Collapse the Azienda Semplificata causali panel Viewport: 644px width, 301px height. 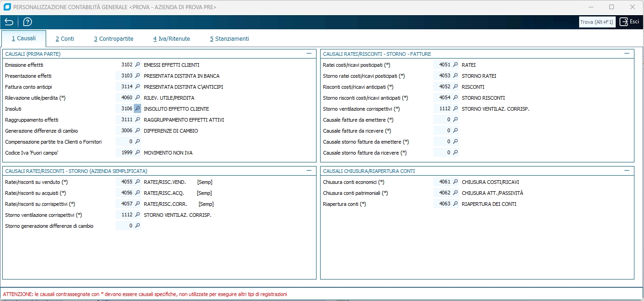tap(309, 171)
